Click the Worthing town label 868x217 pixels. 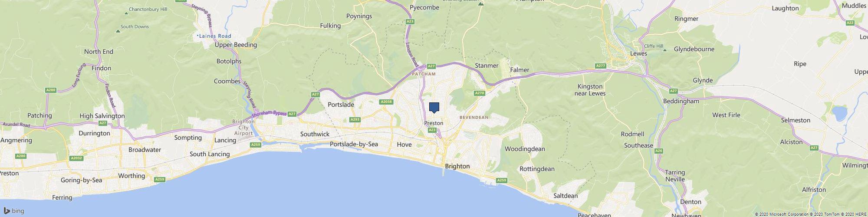pyautogui.click(x=132, y=176)
